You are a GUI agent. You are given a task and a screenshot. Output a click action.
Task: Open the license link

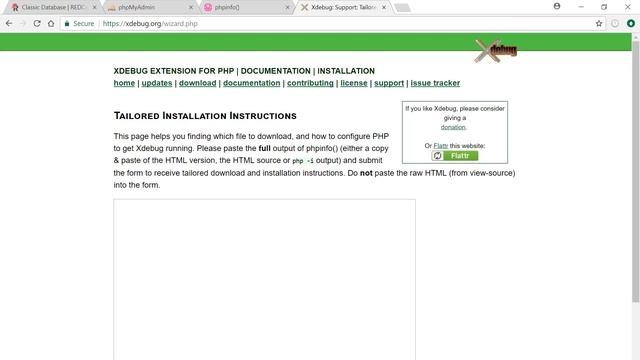354,83
